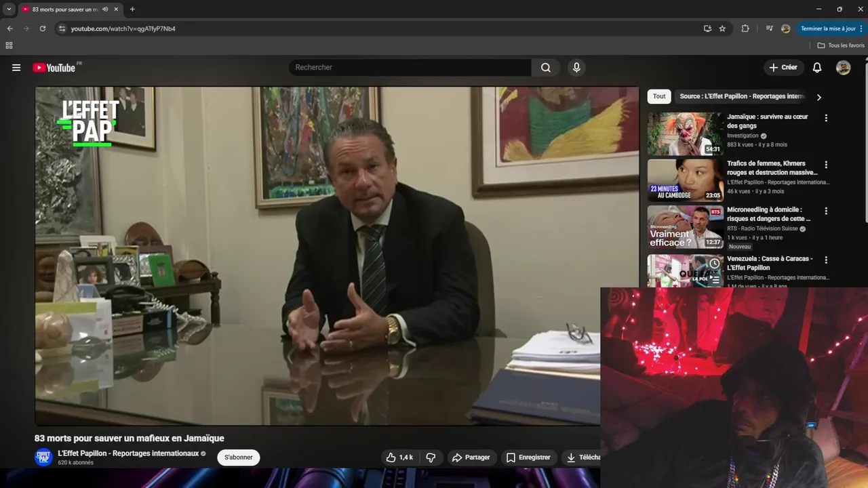Open the notifications bell

[817, 68]
